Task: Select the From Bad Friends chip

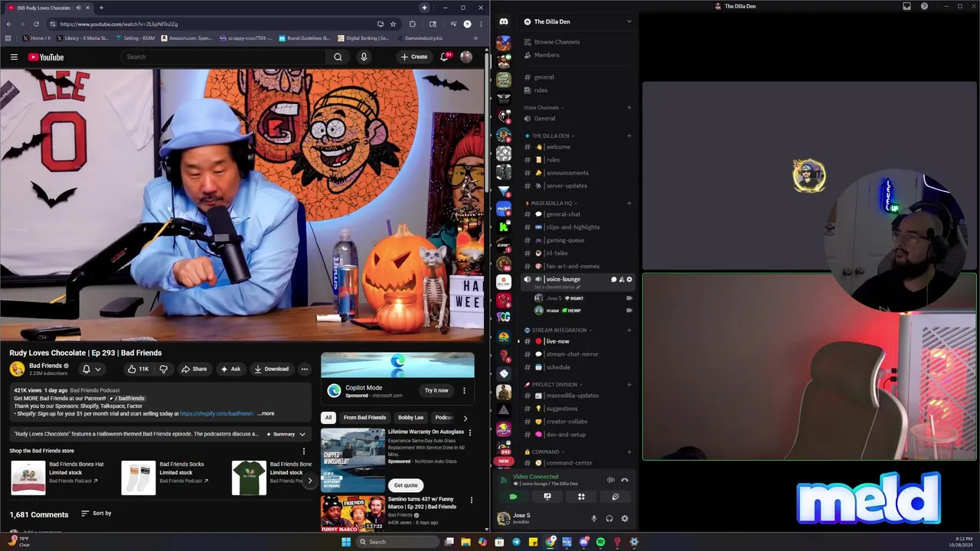Action: (364, 417)
